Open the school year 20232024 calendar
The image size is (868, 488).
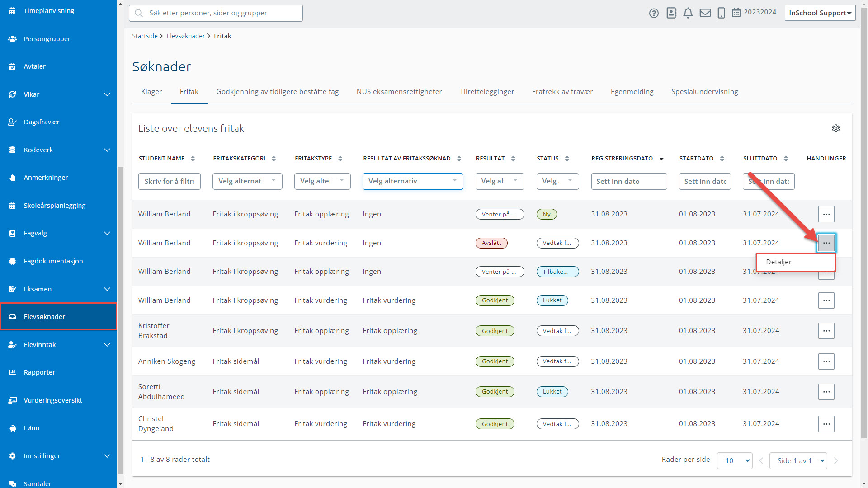click(x=754, y=12)
